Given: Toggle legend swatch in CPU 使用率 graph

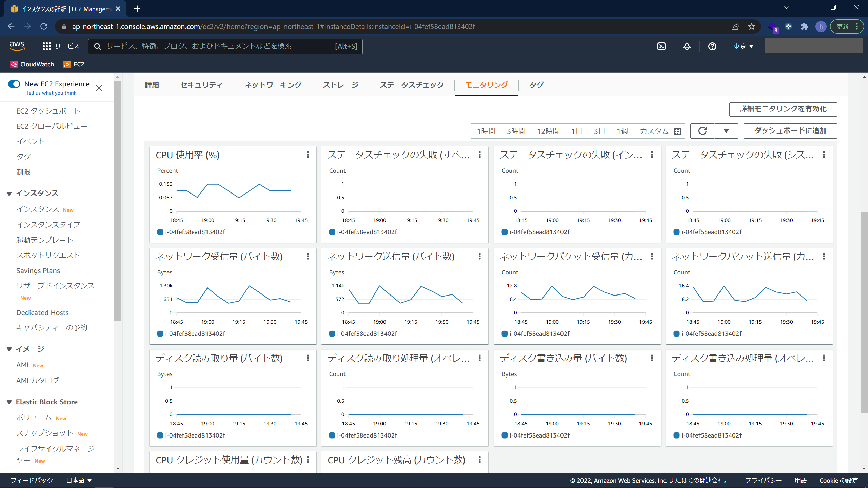Looking at the screenshot, I should click(160, 232).
